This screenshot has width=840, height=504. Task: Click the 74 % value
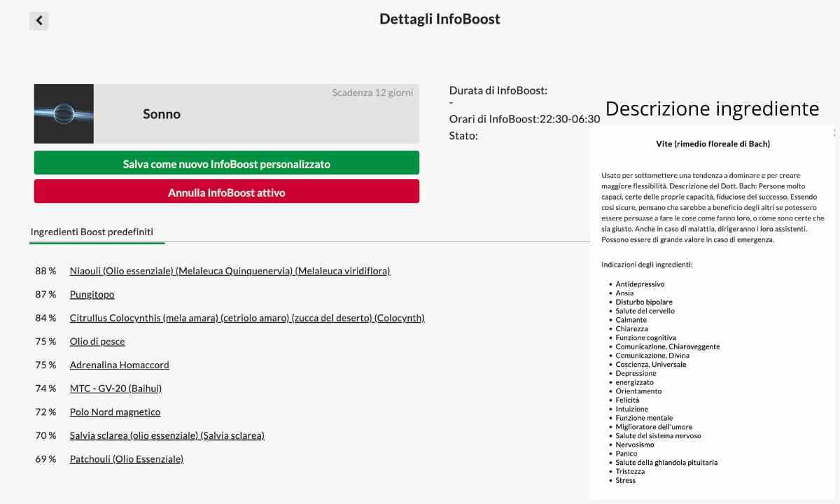click(x=45, y=388)
